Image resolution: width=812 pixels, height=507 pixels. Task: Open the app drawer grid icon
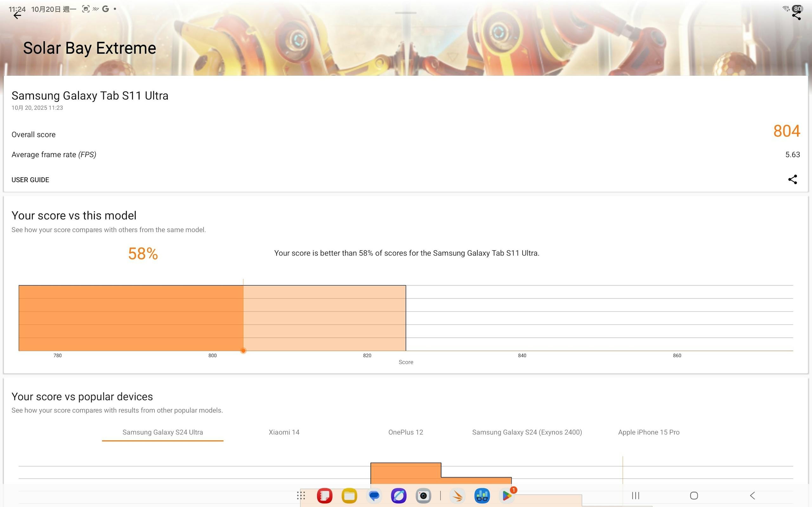pos(301,496)
